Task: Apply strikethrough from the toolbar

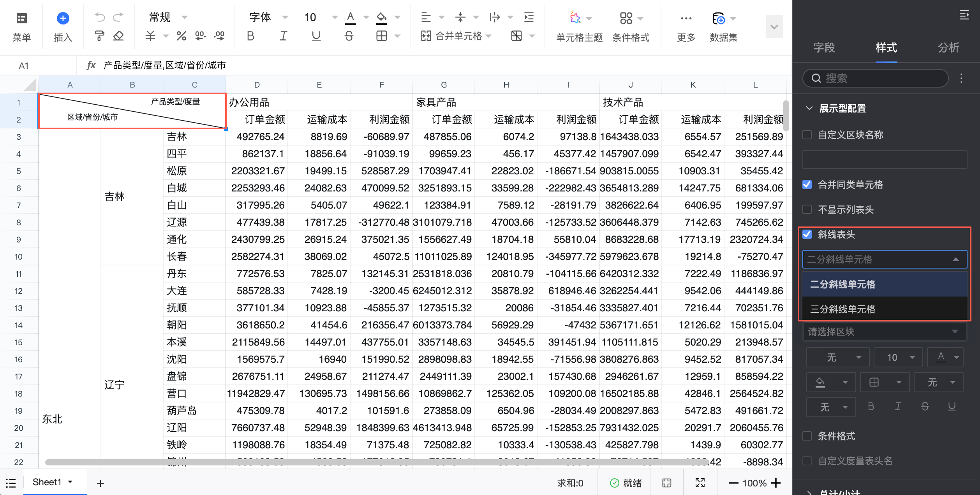Action: pos(349,36)
